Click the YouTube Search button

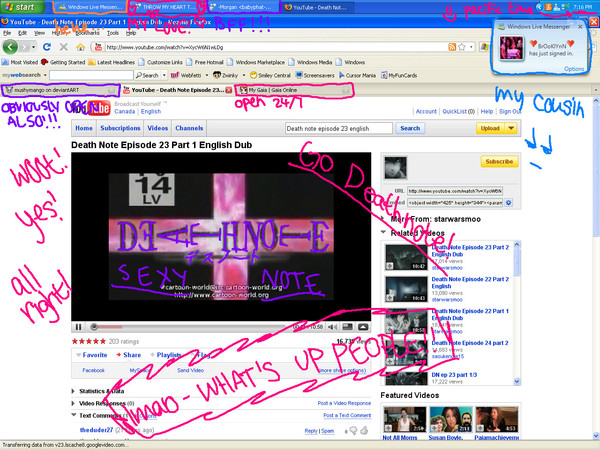[410, 128]
